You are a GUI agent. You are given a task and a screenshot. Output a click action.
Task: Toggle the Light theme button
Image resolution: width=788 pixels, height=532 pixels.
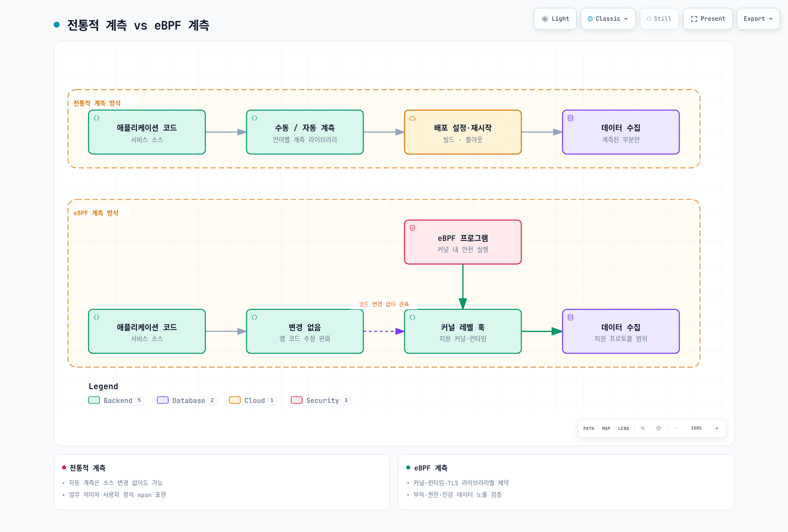coord(555,19)
